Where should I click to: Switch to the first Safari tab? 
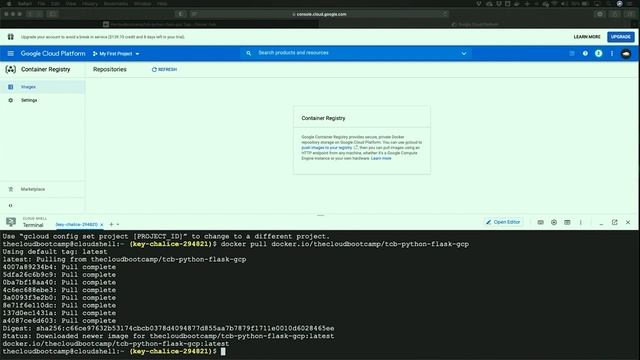click(159, 24)
